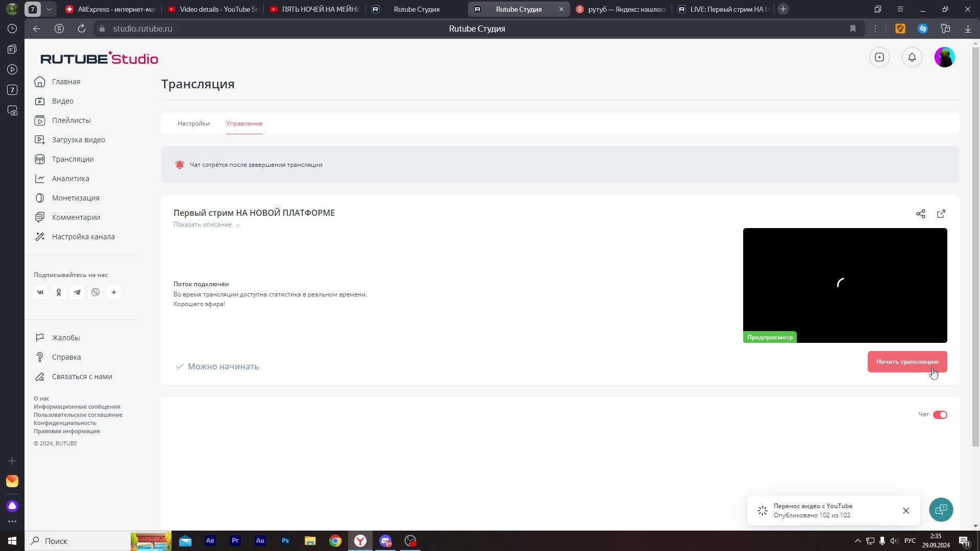Open Adobe Premiere Pro from taskbar

(235, 541)
